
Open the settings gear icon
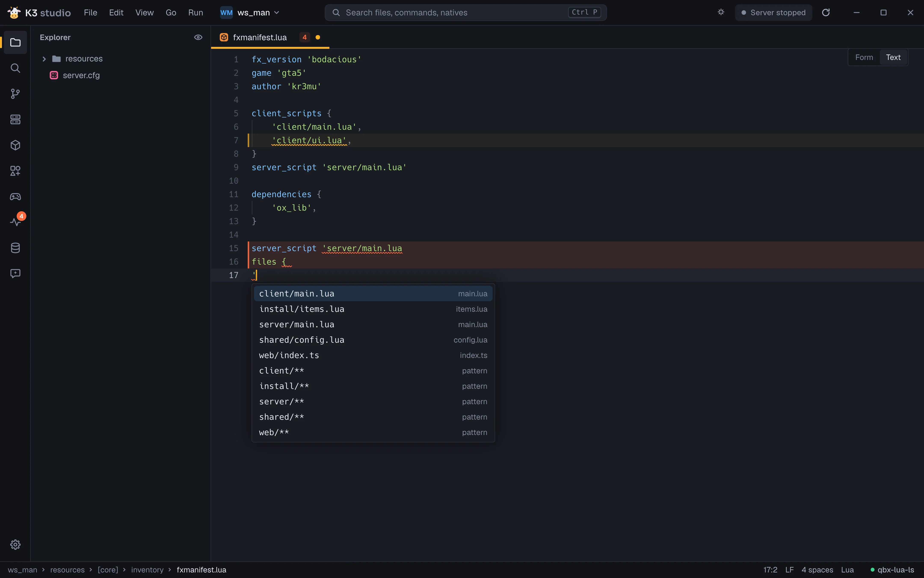pos(15,544)
